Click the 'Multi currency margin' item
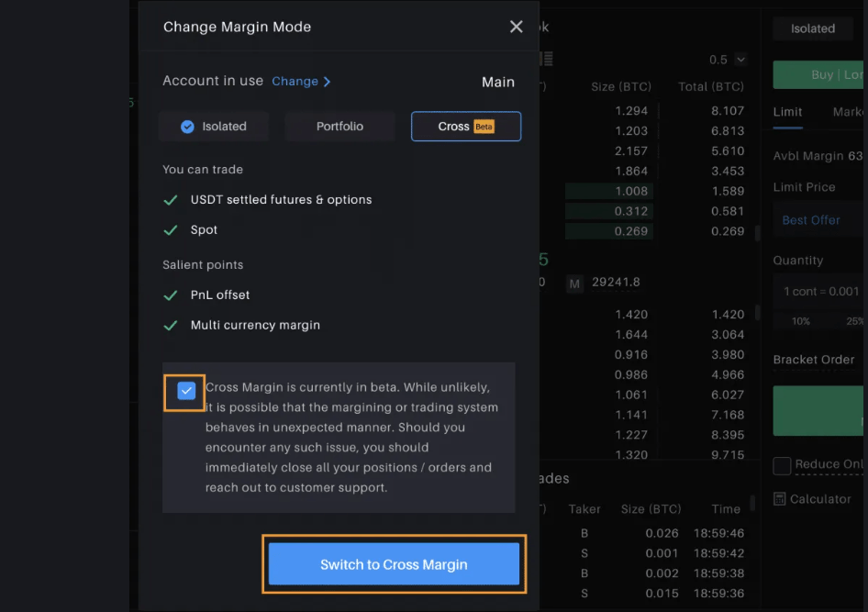 [x=255, y=325]
